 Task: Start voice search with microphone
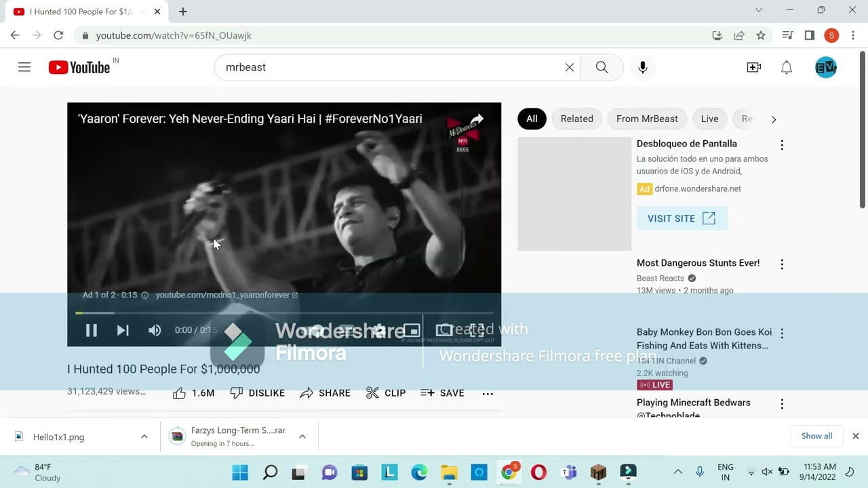[x=643, y=67]
